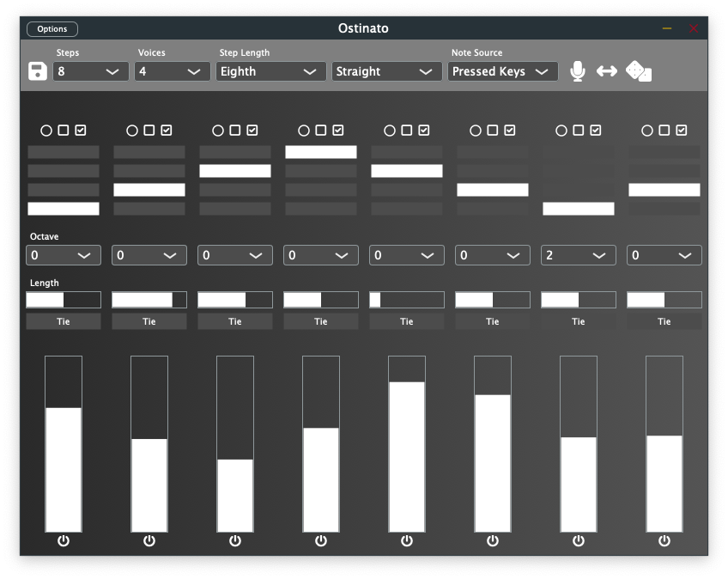Open Octave dropdown for step 8
Screen dimensions: 728x579
[664, 255]
